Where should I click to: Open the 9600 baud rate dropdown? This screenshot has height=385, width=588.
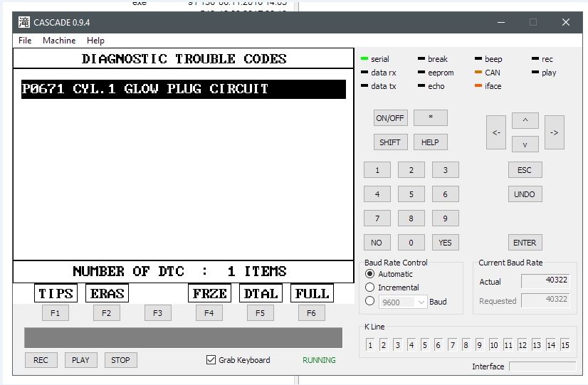pyautogui.click(x=403, y=302)
